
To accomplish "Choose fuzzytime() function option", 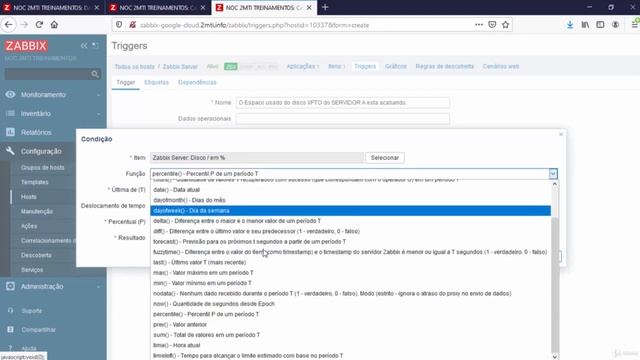I will click(351, 252).
